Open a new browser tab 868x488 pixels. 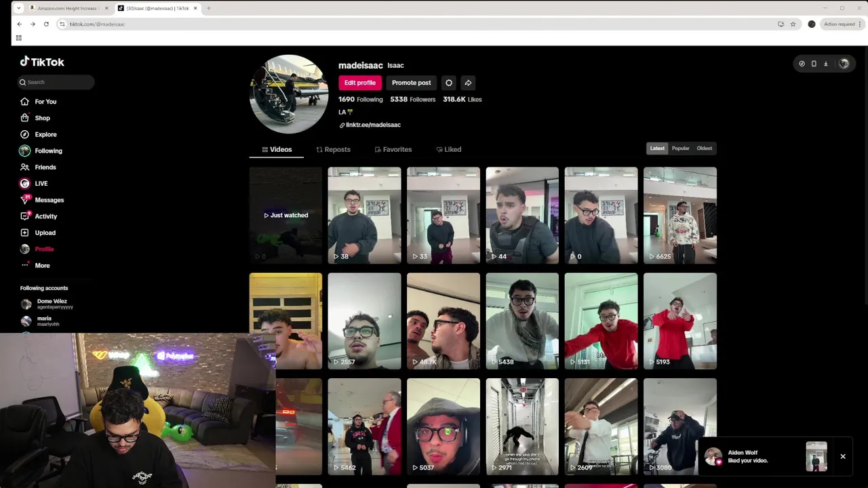[x=208, y=8]
